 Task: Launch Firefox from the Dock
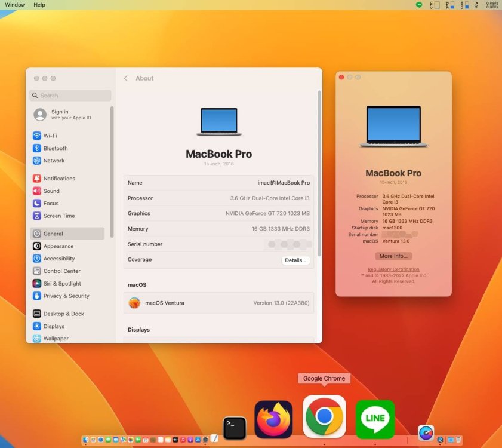(273, 419)
